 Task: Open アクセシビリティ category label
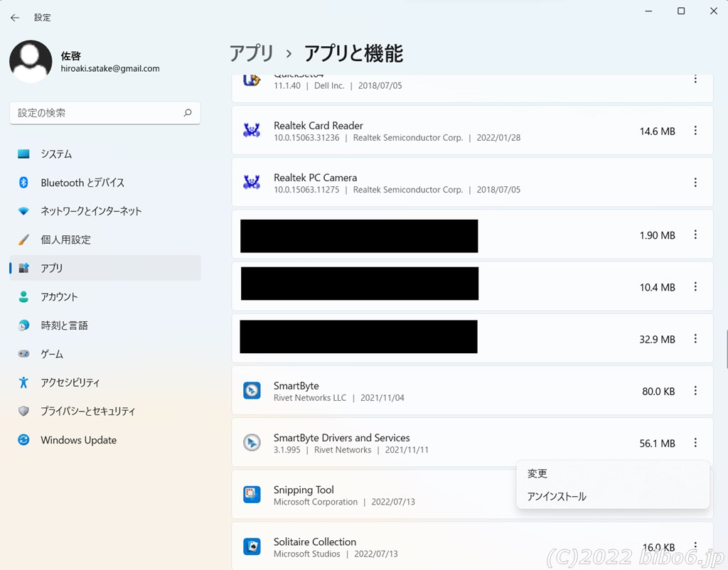(x=70, y=382)
